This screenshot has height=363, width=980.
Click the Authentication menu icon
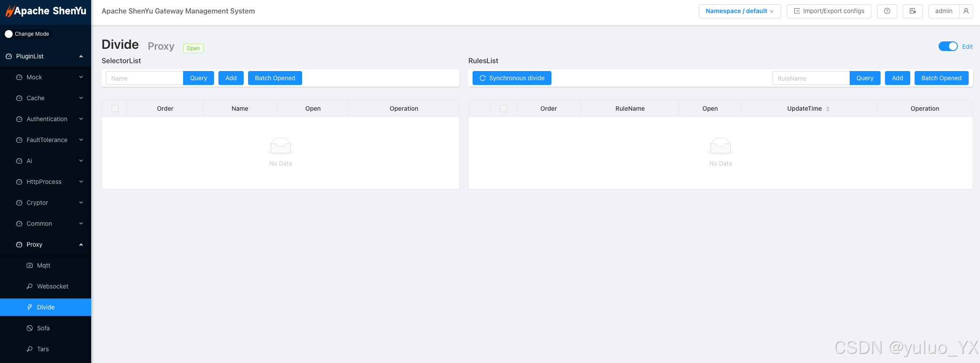(19, 119)
